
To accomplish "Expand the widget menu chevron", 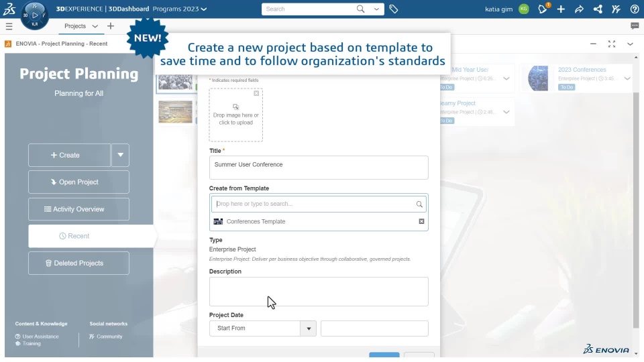I will 630,44.
